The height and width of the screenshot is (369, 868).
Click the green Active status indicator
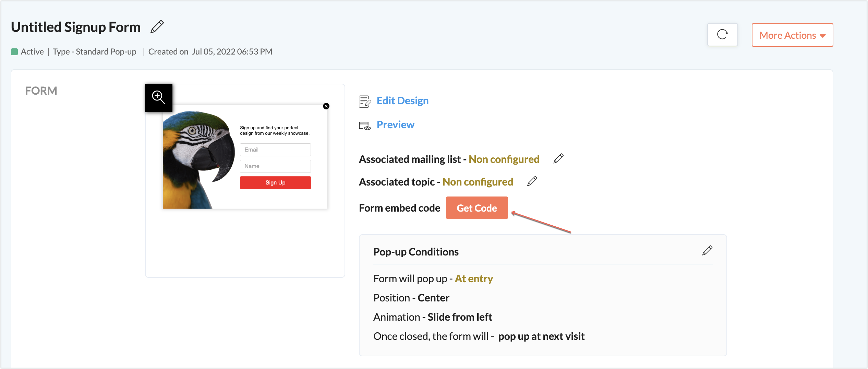14,52
